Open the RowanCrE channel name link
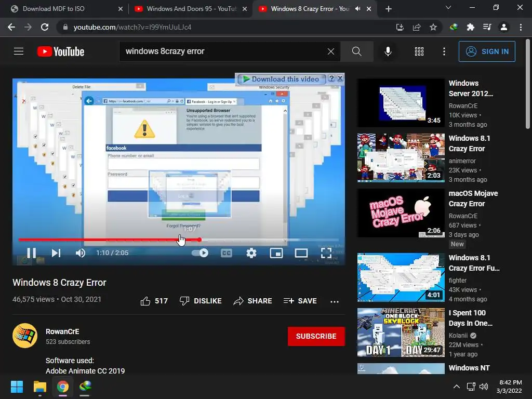This screenshot has width=532, height=399. (x=62, y=331)
